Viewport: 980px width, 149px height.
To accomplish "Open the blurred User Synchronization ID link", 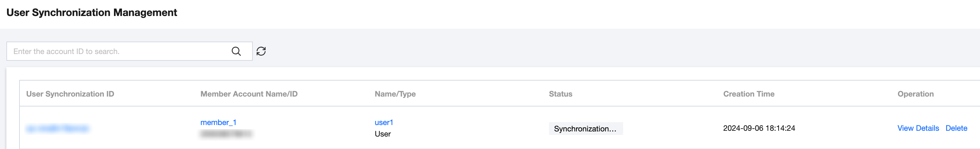I will (x=57, y=129).
